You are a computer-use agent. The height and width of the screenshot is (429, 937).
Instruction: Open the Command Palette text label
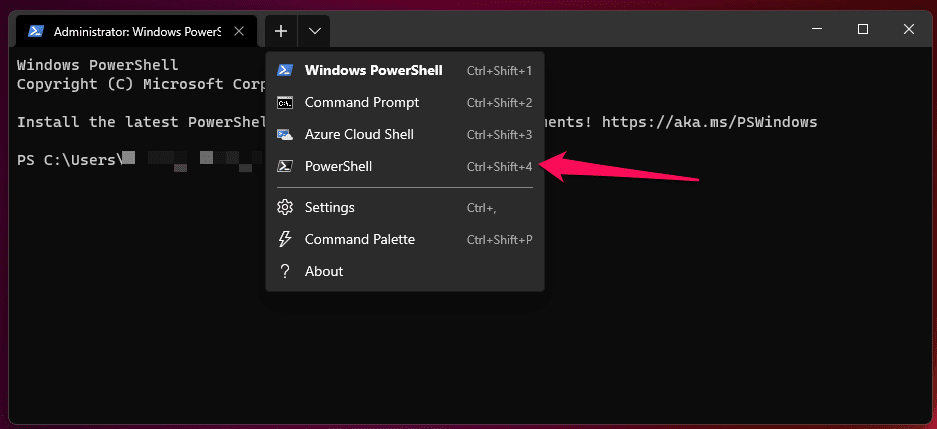click(x=359, y=239)
